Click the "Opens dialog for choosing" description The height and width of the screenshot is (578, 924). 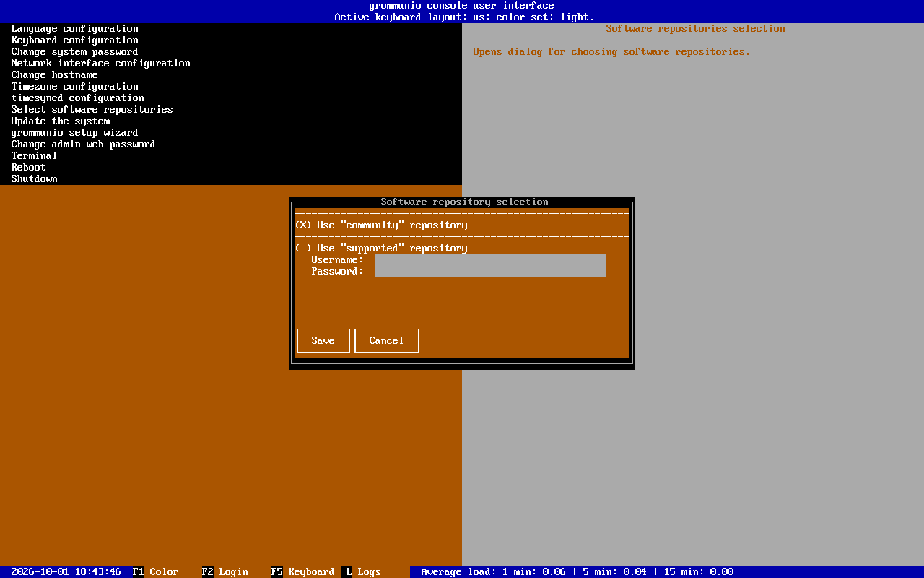coord(612,52)
